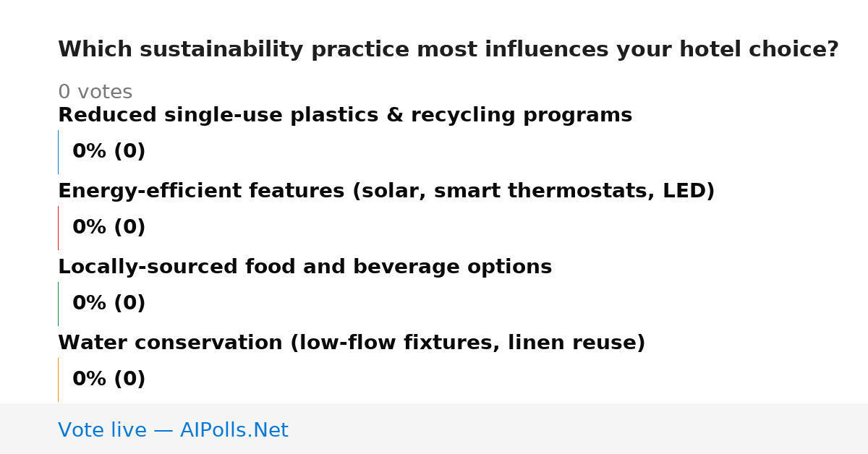Select Locally-sourced food and beverage options
This screenshot has width=868, height=454.
305,267
